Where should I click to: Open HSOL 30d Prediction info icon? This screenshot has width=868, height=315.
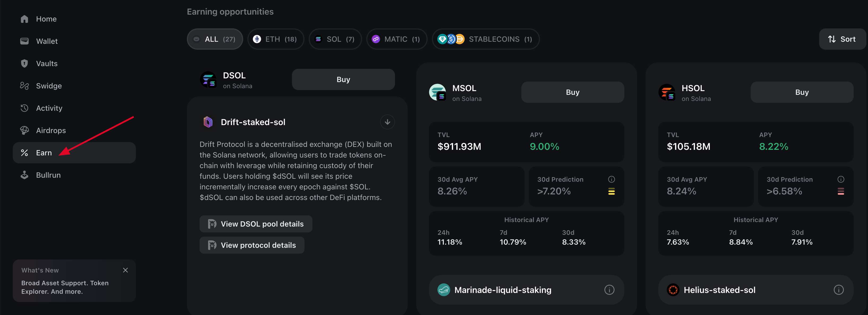pos(841,179)
